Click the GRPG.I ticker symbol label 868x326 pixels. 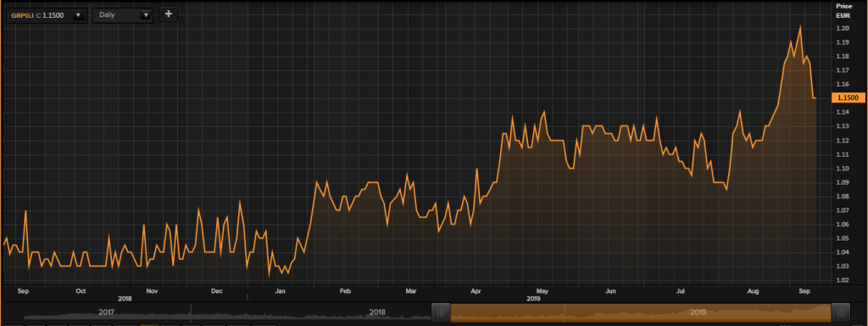22,15
